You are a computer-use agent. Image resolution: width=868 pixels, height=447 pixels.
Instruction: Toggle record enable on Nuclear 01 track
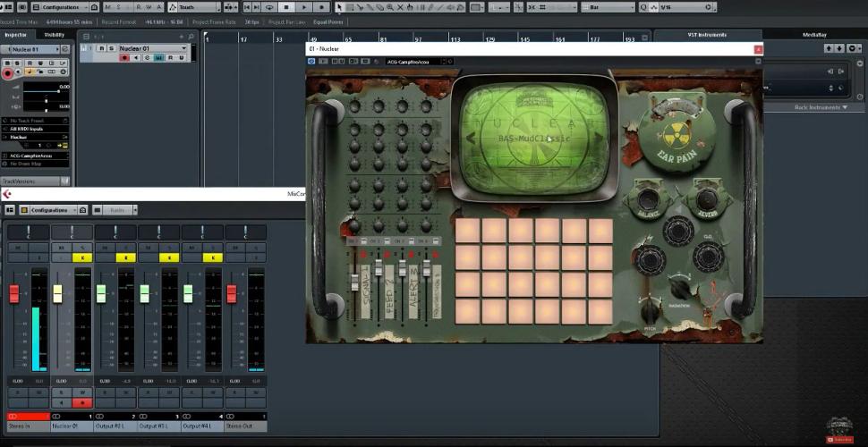124,57
